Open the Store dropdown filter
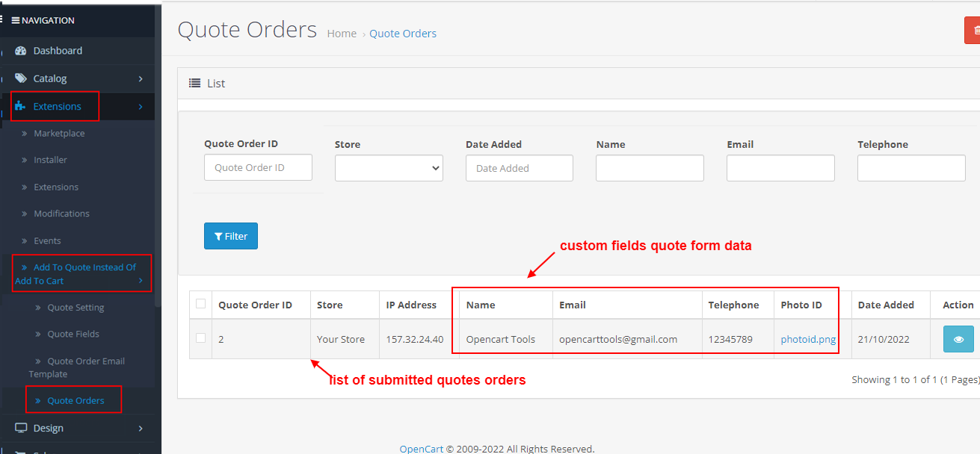 tap(389, 168)
